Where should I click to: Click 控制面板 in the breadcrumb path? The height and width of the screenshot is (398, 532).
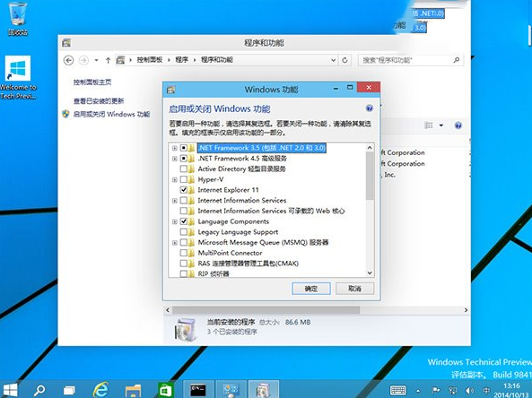[149, 60]
